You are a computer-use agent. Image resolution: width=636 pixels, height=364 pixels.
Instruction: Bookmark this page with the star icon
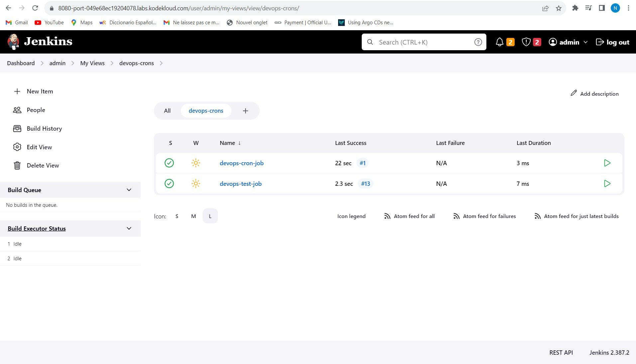[559, 8]
